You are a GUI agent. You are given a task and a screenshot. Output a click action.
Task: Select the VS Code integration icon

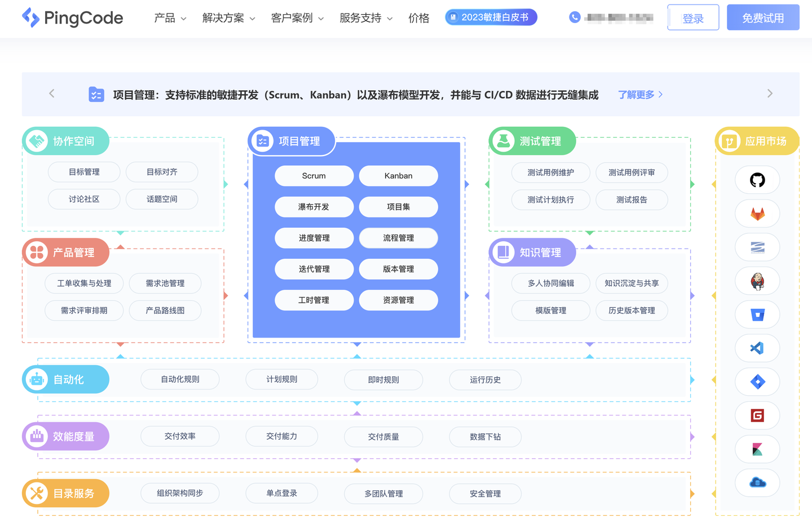(757, 348)
